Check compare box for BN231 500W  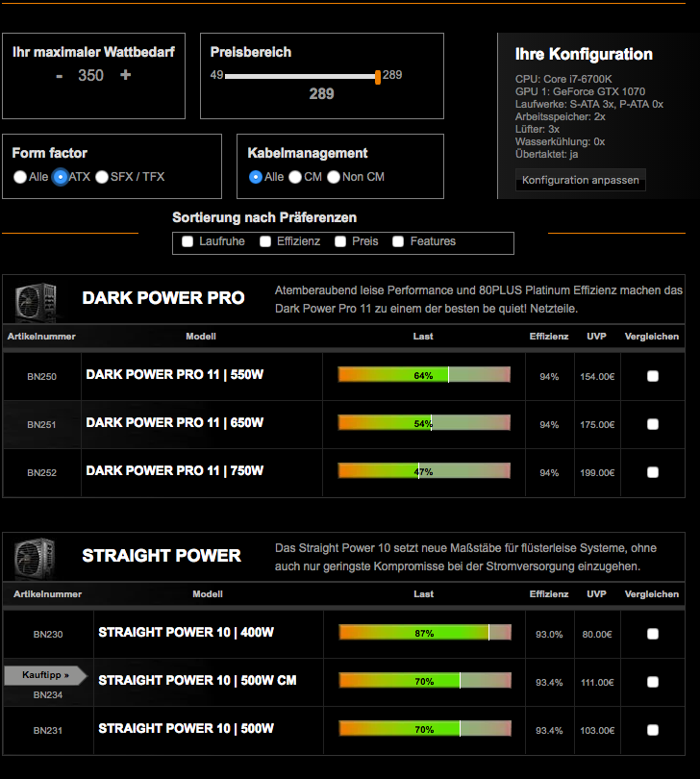[x=653, y=730]
